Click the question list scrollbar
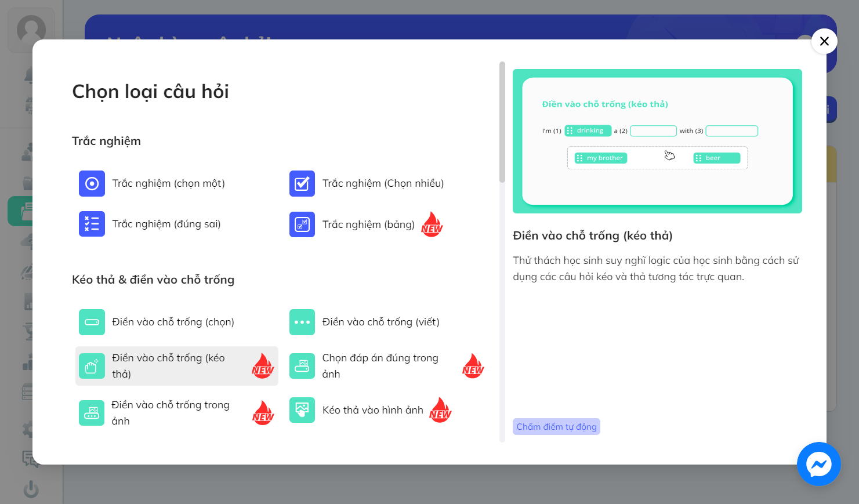Image resolution: width=859 pixels, height=504 pixels. tap(502, 122)
